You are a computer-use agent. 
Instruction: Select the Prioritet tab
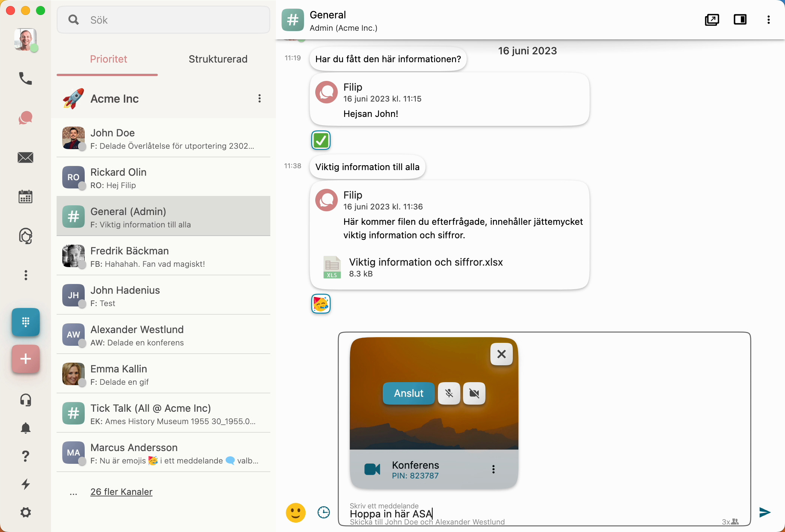click(x=108, y=59)
